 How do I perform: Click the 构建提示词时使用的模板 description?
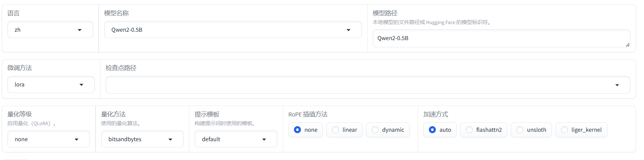click(226, 123)
